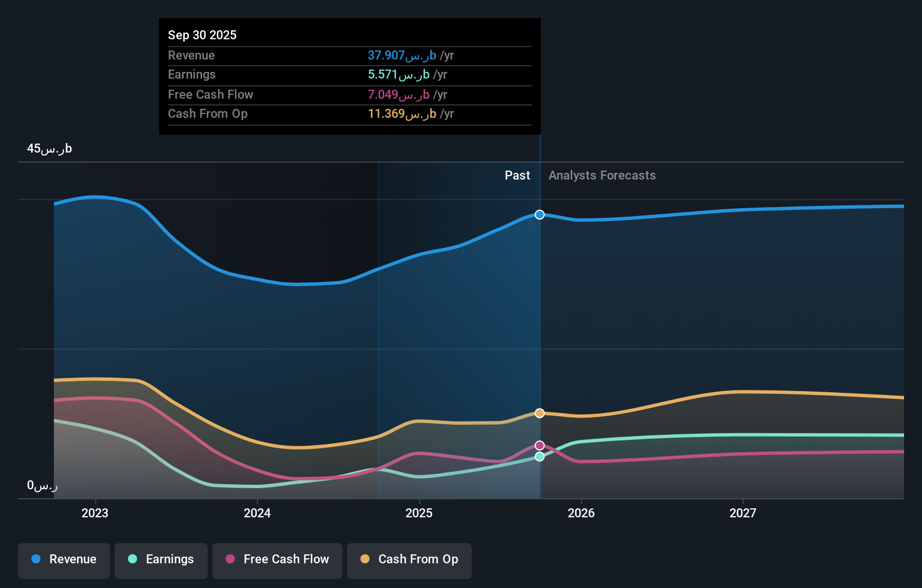Select the Revenue data point marker on the chart

(539, 214)
